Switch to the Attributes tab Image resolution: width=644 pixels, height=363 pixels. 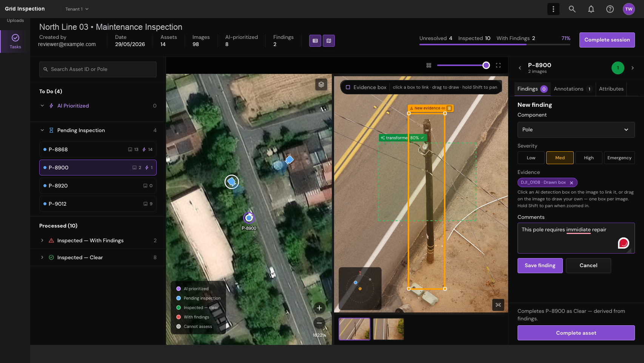click(611, 89)
